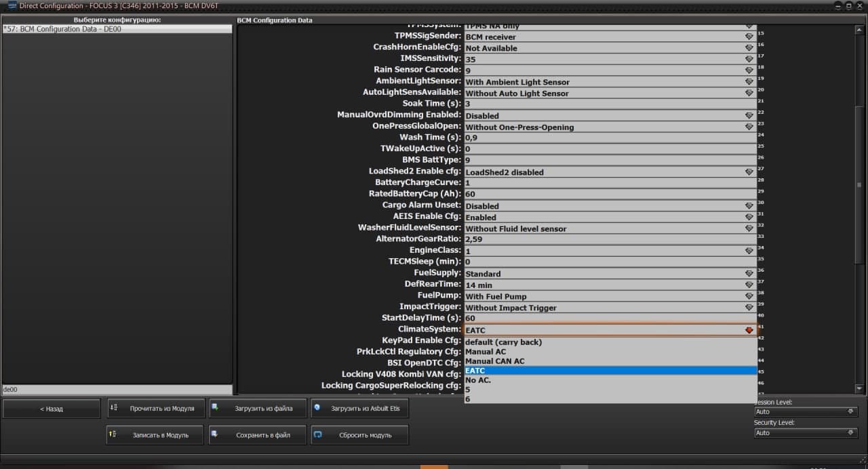Expand the AEIS Enable Cfg dropdown
Screen dimensions: 868x469
(749, 218)
